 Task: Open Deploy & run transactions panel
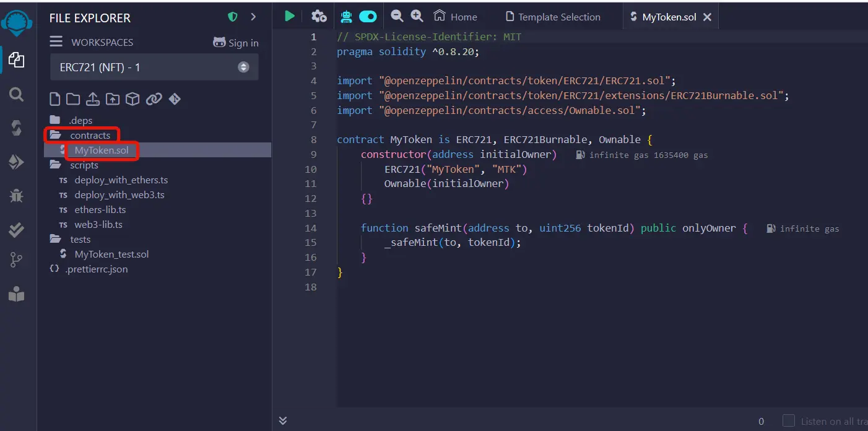pyautogui.click(x=17, y=162)
